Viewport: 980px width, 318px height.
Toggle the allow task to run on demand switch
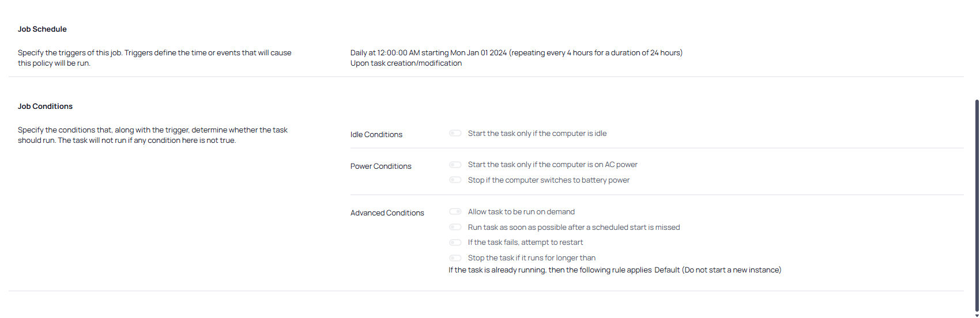click(x=455, y=212)
